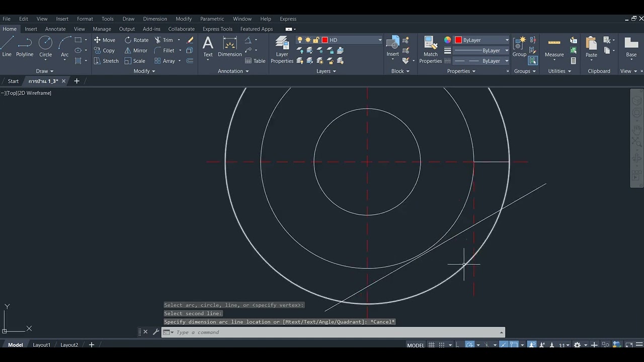
Task: Close the command line panel
Action: coord(145,332)
